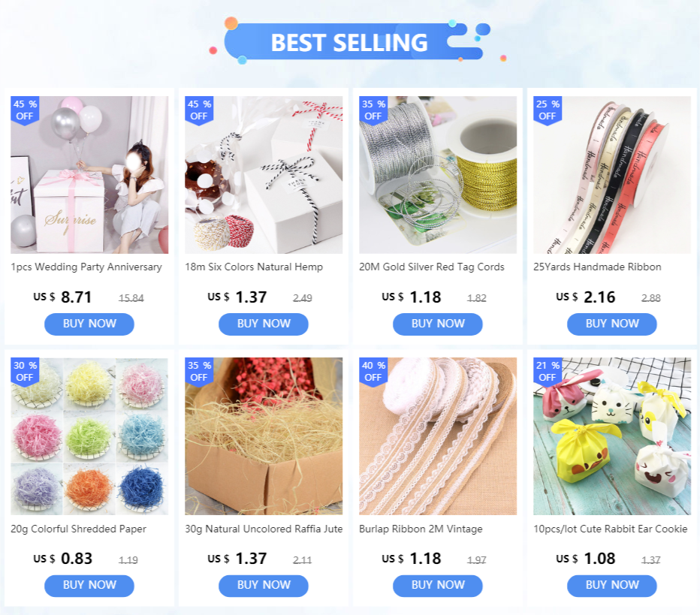Buy the Burlap Ribbon 2M Vintage
Viewport: 700px width, 615px height.
(x=437, y=586)
